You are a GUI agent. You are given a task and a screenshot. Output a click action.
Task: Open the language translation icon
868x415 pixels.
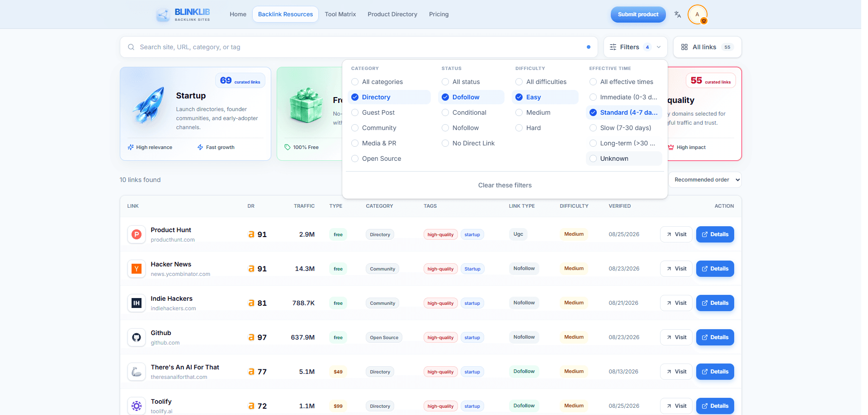(677, 14)
